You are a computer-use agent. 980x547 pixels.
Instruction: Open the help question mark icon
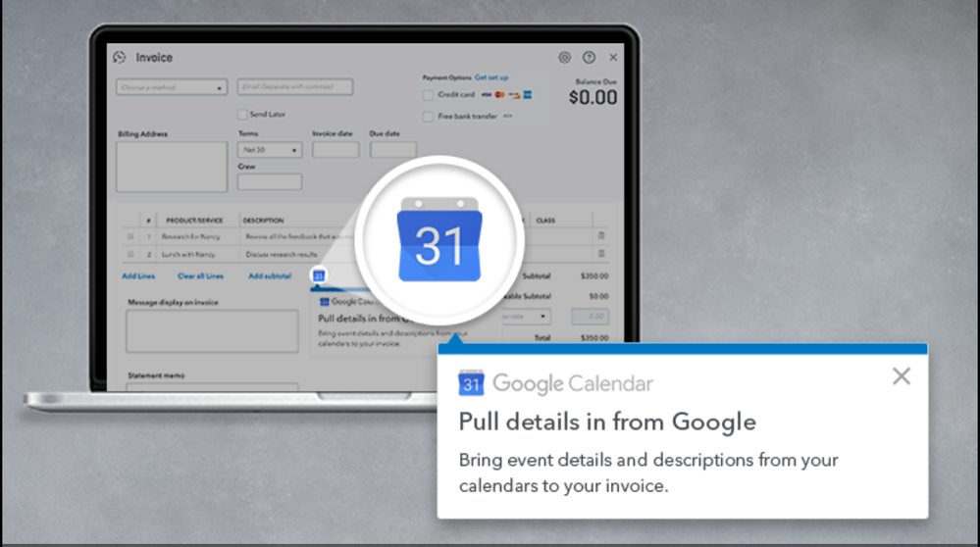click(x=589, y=58)
